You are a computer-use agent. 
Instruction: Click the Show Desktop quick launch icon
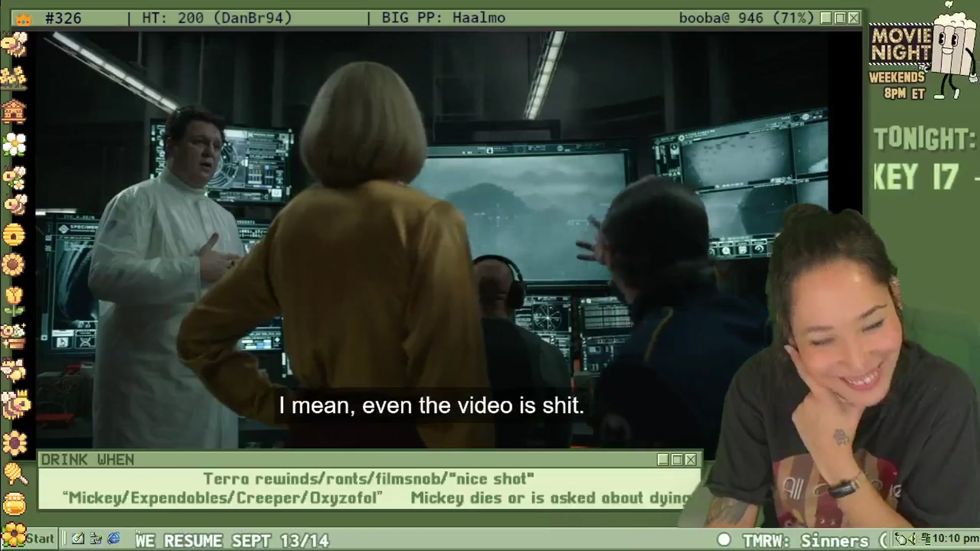[x=78, y=538]
